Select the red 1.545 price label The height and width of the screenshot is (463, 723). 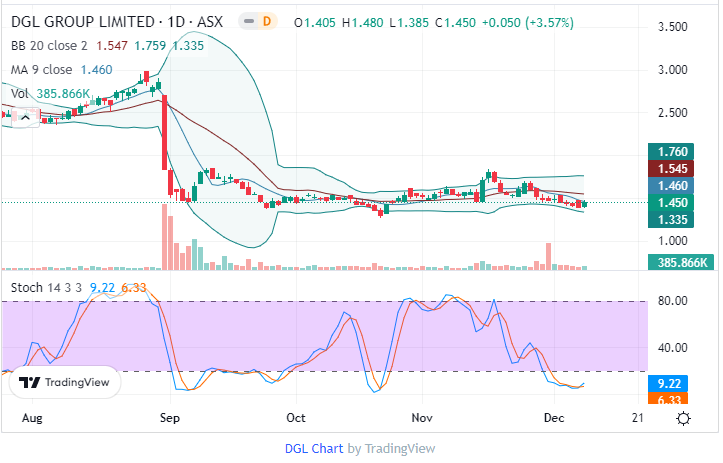point(669,168)
